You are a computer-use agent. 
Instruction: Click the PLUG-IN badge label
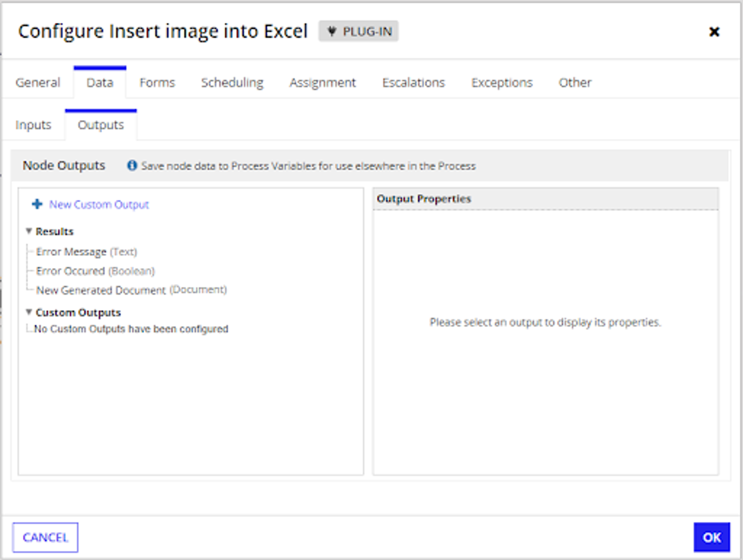(x=367, y=32)
